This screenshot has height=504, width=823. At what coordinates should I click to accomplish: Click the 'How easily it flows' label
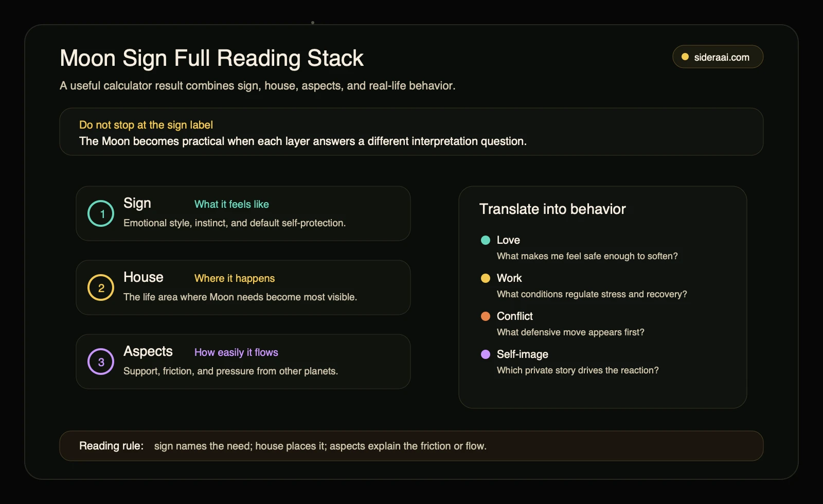pyautogui.click(x=236, y=352)
